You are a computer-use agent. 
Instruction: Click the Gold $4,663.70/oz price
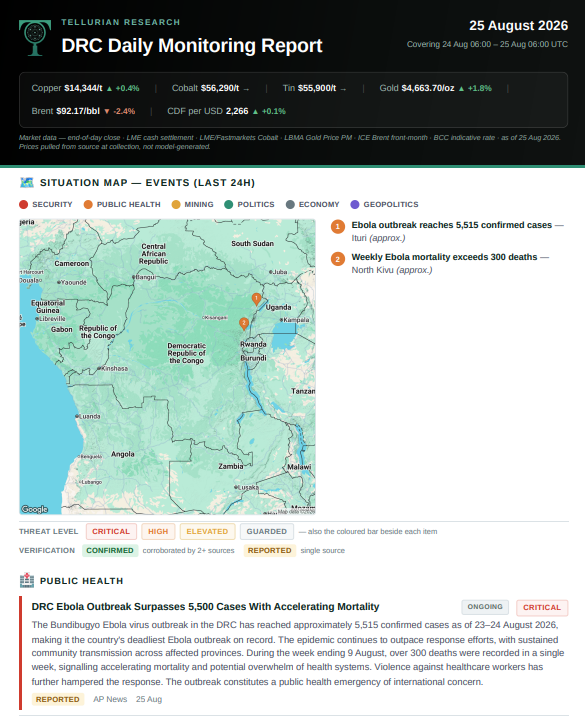[x=428, y=88]
